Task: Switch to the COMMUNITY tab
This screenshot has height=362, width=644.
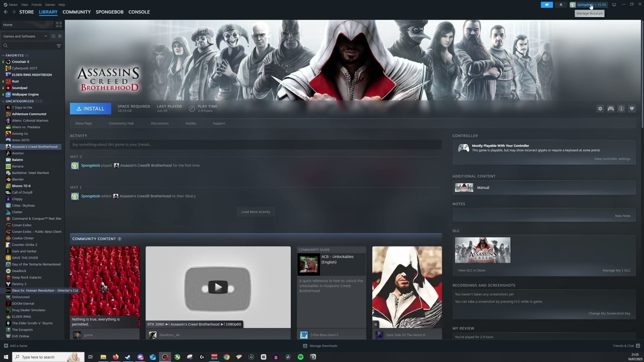Action: click(x=76, y=12)
